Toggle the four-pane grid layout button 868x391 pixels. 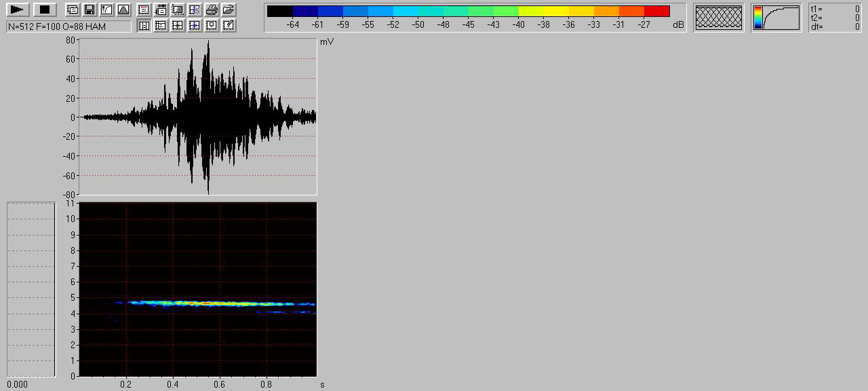[178, 26]
